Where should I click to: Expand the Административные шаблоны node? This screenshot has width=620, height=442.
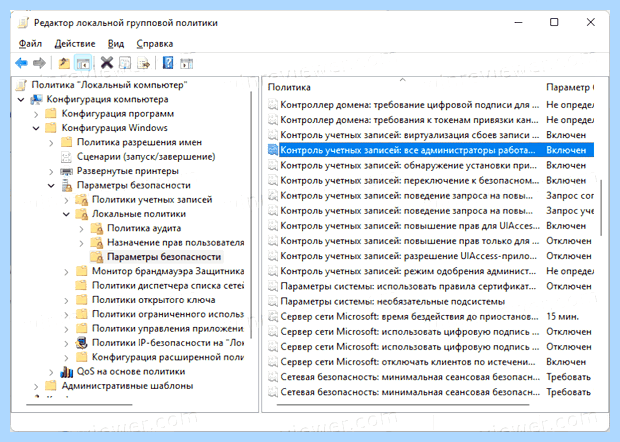tap(36, 386)
